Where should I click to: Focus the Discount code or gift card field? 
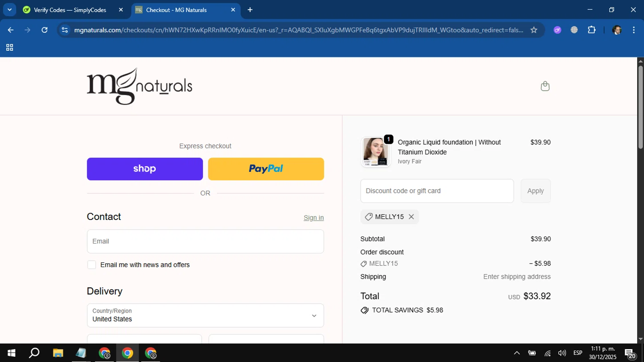437,191
